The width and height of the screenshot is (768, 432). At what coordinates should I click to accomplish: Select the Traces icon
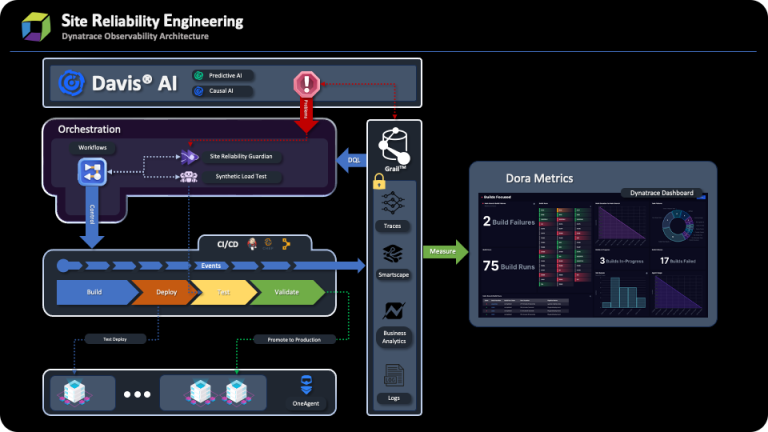(x=394, y=206)
